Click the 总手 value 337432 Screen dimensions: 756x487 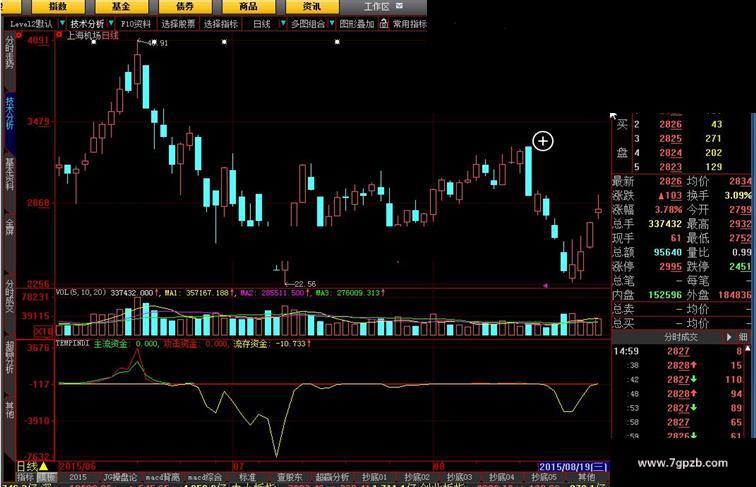665,224
